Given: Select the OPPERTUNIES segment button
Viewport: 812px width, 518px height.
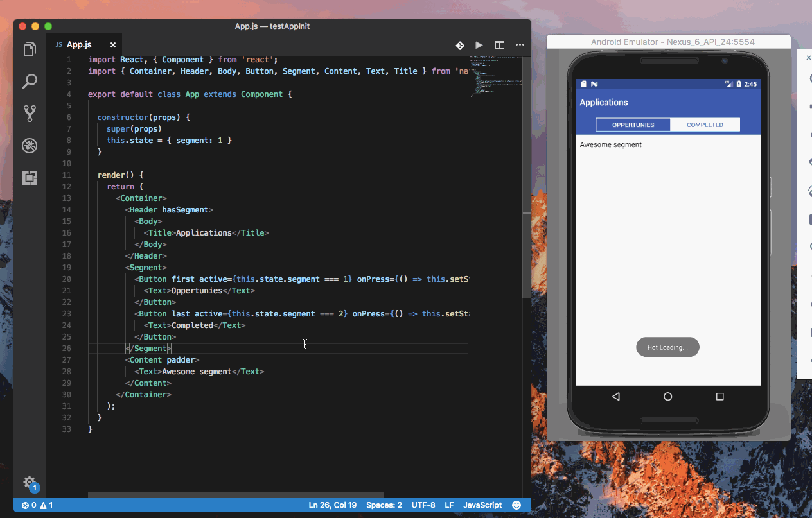Looking at the screenshot, I should point(633,125).
